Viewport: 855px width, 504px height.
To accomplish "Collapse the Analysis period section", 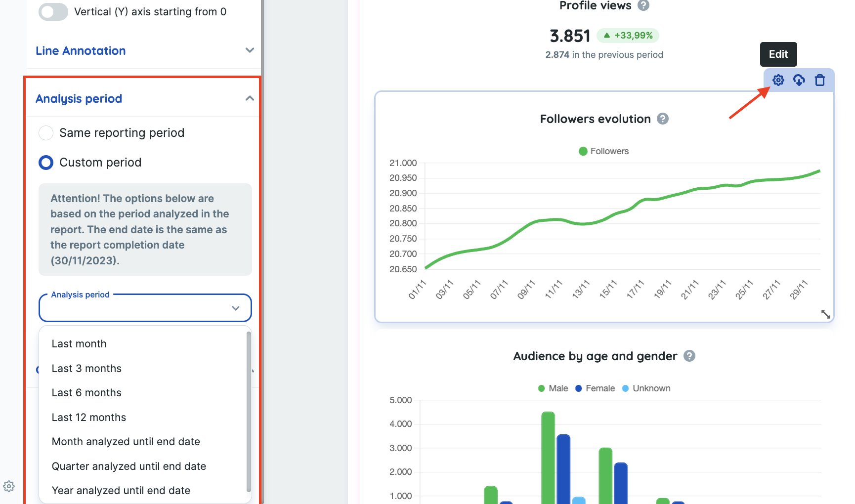I will coord(250,98).
